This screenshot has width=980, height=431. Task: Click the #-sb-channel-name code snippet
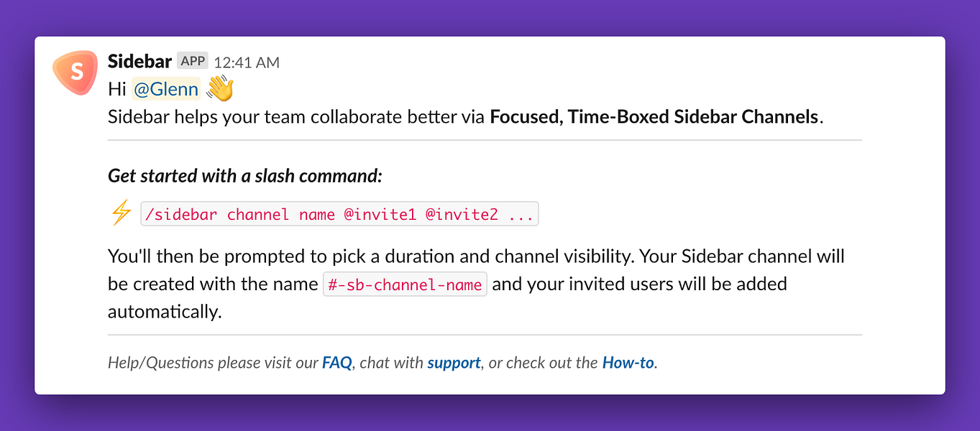coord(405,284)
